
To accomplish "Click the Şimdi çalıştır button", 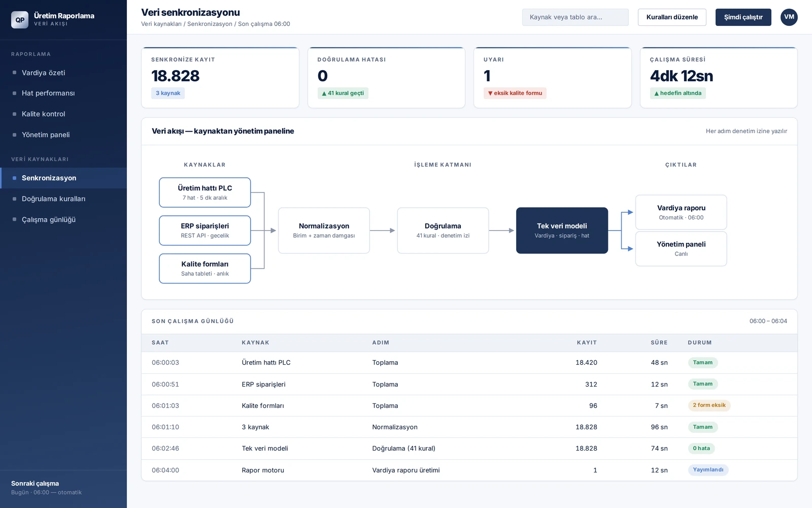I will click(743, 17).
